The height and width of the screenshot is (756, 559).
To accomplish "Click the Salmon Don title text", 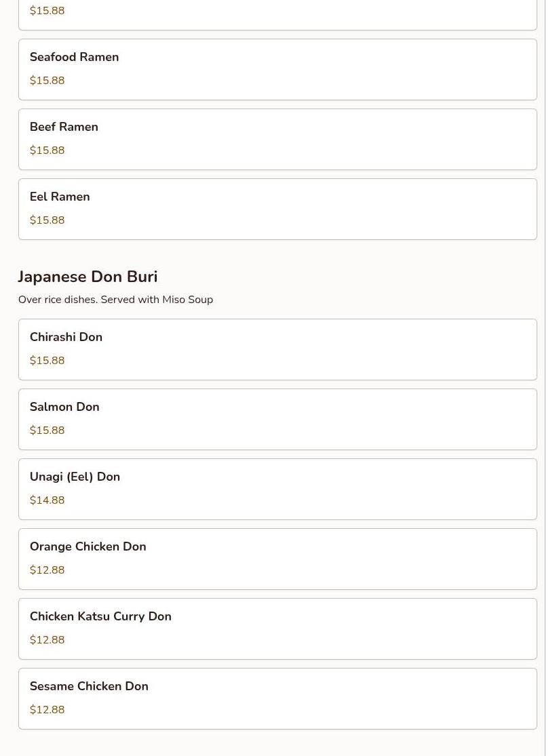I will tap(64, 407).
